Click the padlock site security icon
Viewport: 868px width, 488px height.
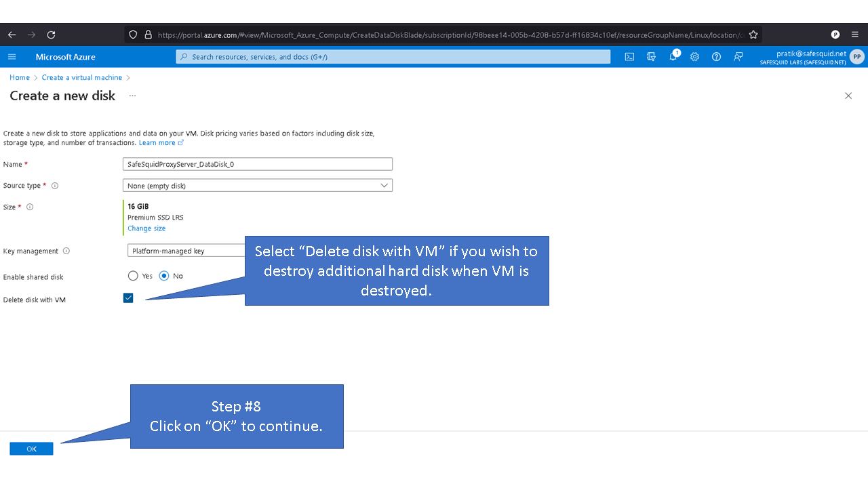149,35
